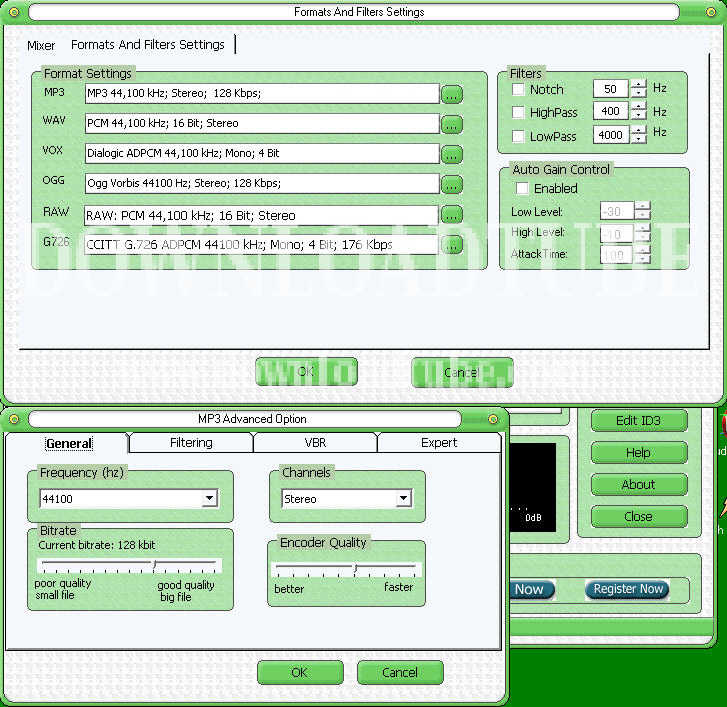Click Cancel in MP3 Advanced Option
This screenshot has height=707, width=727.
click(x=400, y=672)
